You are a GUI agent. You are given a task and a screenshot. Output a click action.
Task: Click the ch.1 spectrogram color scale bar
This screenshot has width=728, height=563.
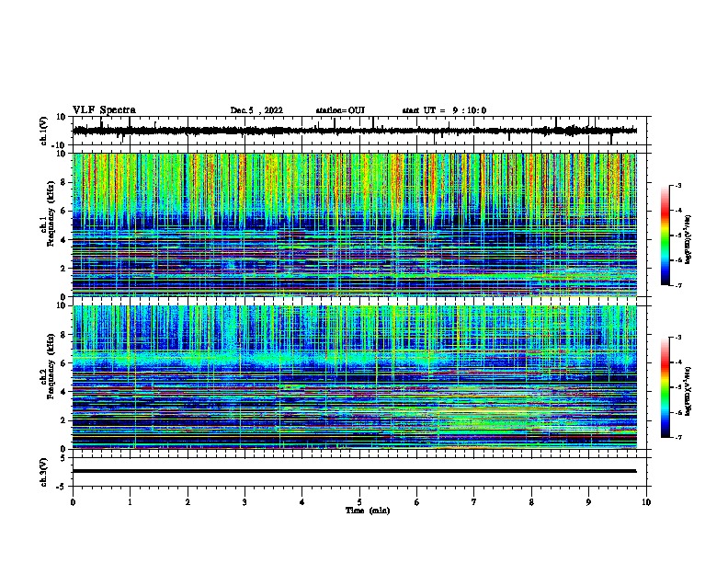[x=665, y=236]
